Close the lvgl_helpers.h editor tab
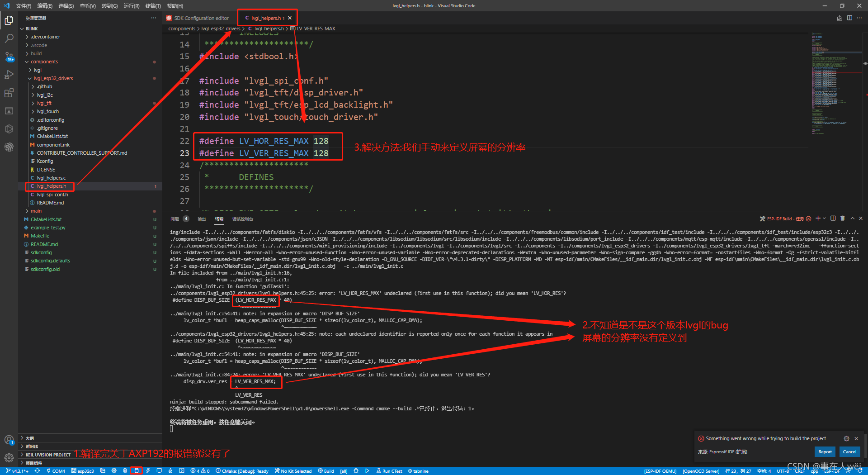Image resolution: width=868 pixels, height=475 pixels. pos(290,18)
